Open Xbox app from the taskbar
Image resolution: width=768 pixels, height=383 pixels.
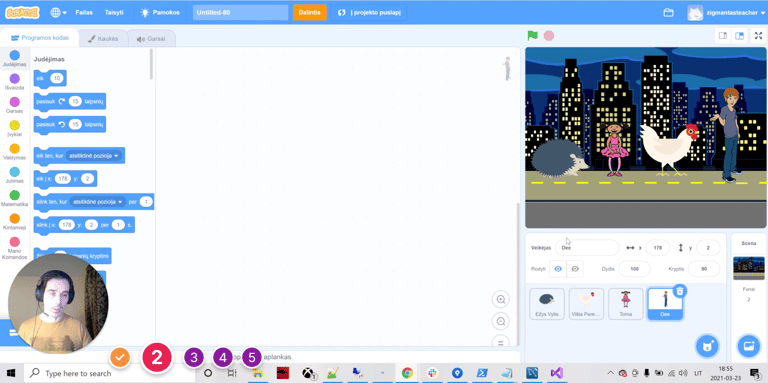(308, 373)
